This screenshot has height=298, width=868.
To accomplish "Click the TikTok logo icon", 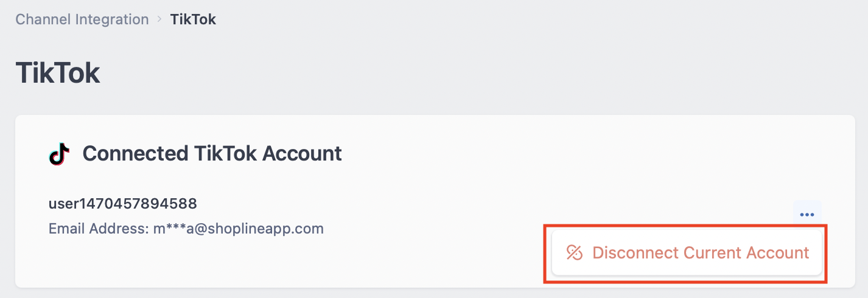I will pyautogui.click(x=58, y=154).
